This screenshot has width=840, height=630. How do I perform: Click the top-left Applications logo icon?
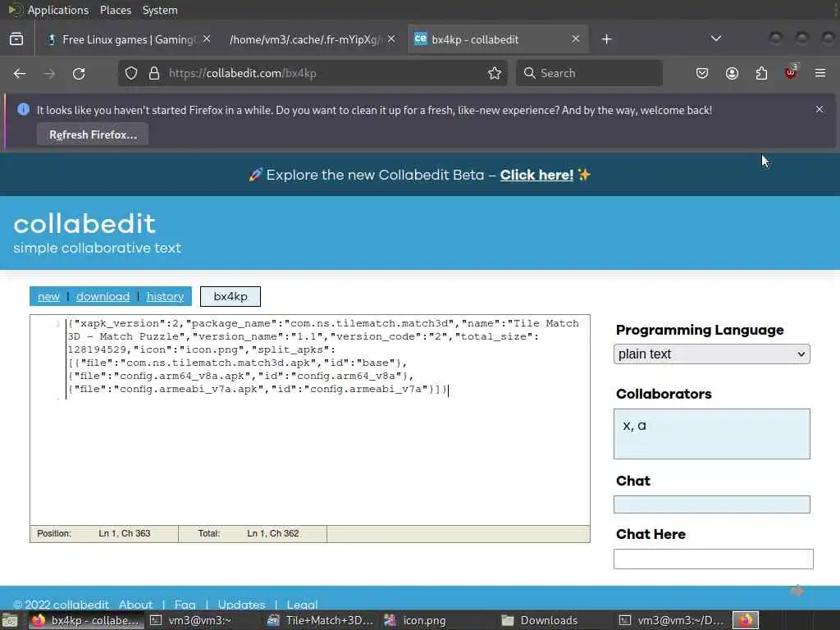[x=16, y=10]
